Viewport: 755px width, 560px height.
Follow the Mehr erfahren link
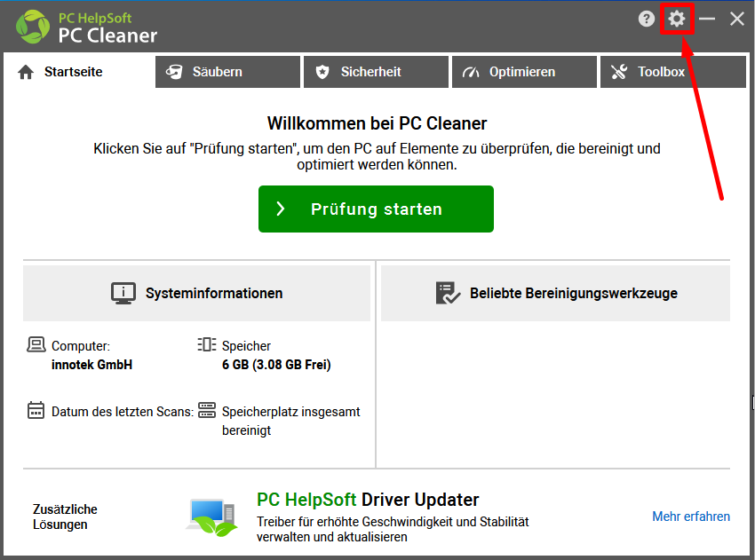click(690, 517)
